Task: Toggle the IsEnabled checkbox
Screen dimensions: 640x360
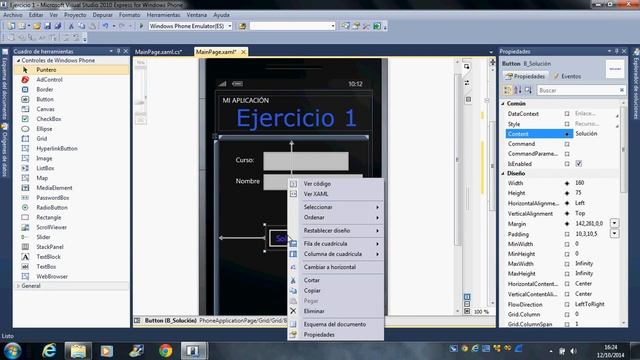Action: pyautogui.click(x=578, y=163)
